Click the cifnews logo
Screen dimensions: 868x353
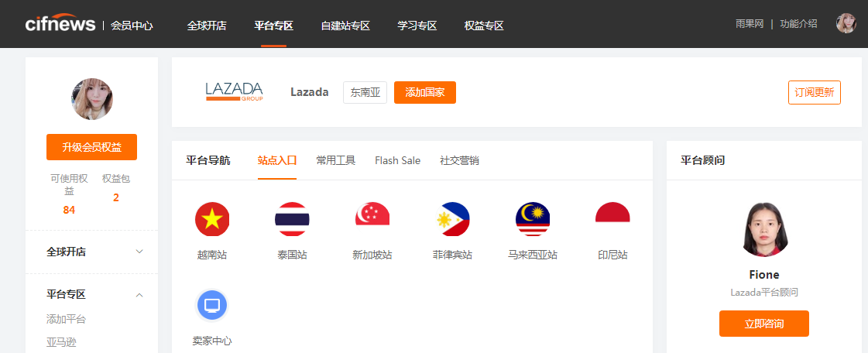click(60, 23)
